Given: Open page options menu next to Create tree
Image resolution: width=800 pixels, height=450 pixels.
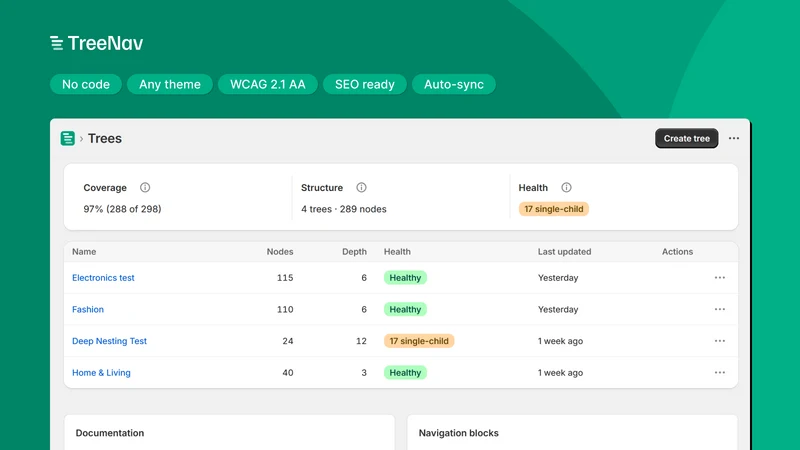Looking at the screenshot, I should 734,138.
